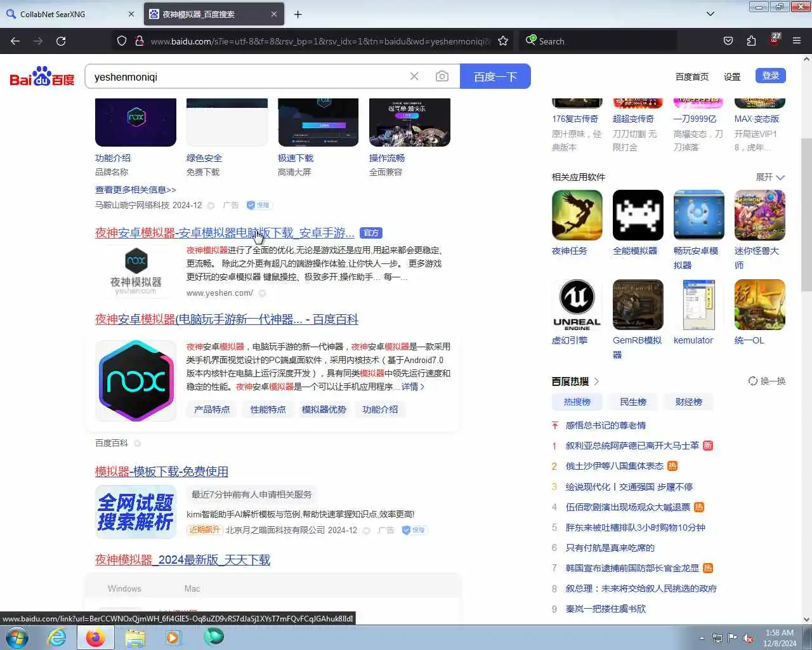Show hidden system tray icons
Screen dimensions: 812x650
click(x=702, y=638)
